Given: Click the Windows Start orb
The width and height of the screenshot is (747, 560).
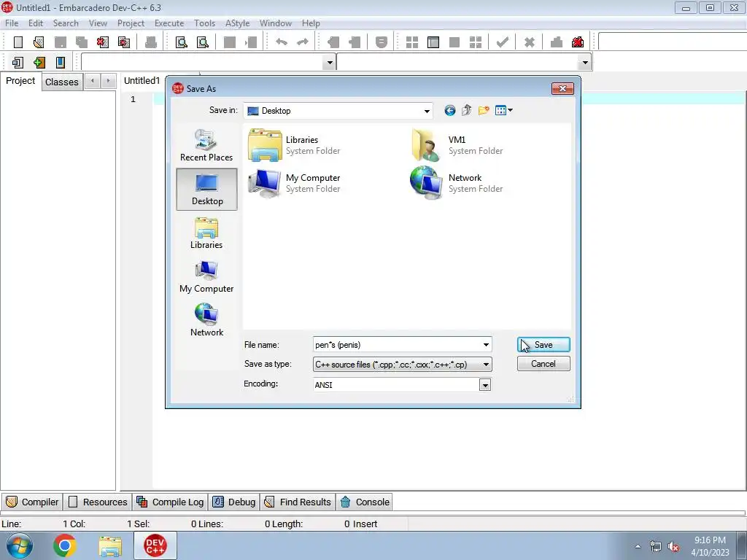Looking at the screenshot, I should tap(20, 545).
